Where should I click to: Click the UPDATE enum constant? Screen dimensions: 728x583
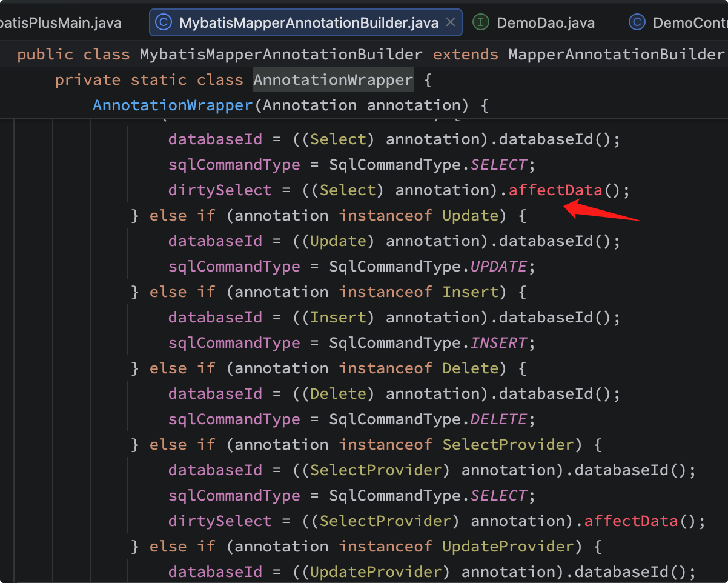[x=499, y=267]
